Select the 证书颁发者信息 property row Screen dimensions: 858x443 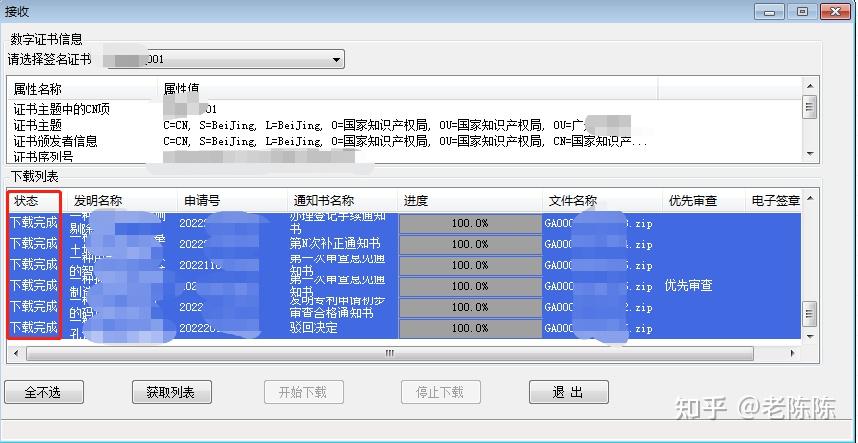point(405,141)
